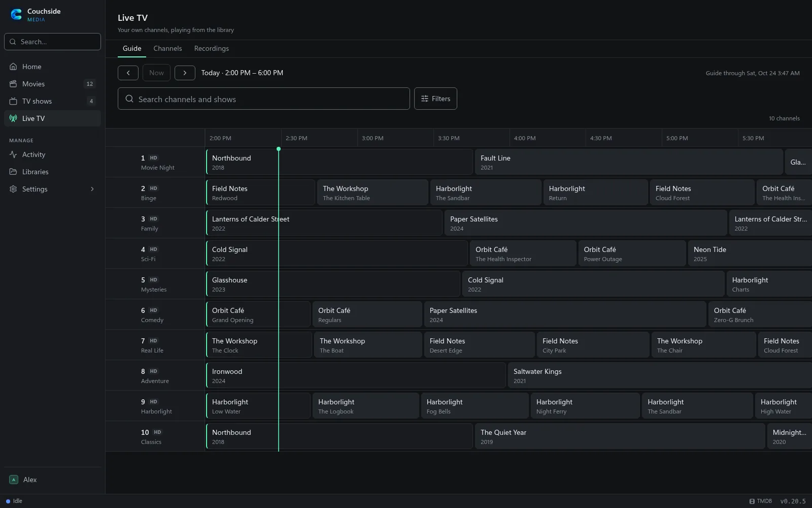The height and width of the screenshot is (508, 812).
Task: Click the TMDB status bar icon
Action: tap(752, 501)
